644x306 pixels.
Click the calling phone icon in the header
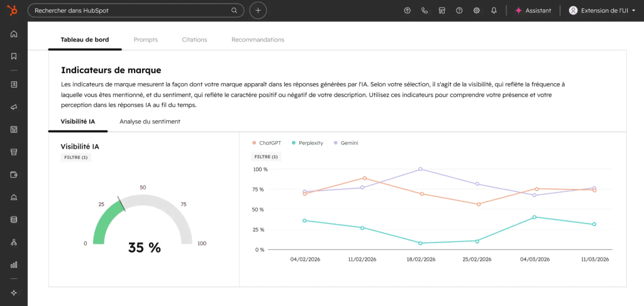(425, 11)
